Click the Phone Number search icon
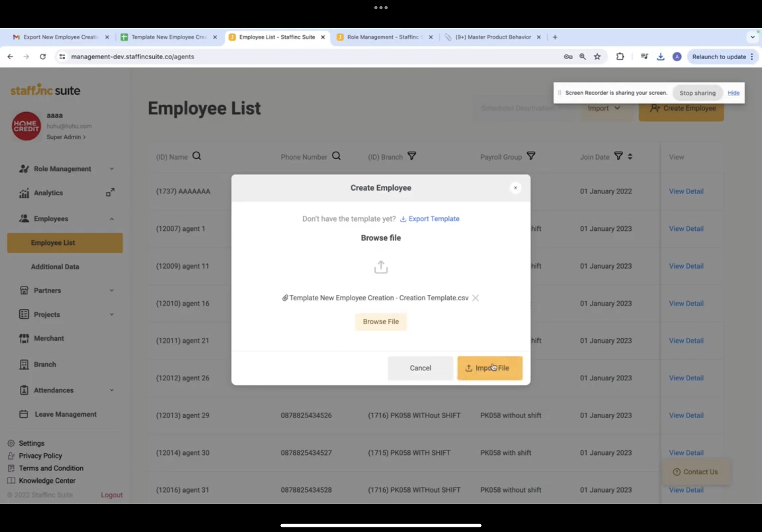762x532 pixels. coord(336,156)
